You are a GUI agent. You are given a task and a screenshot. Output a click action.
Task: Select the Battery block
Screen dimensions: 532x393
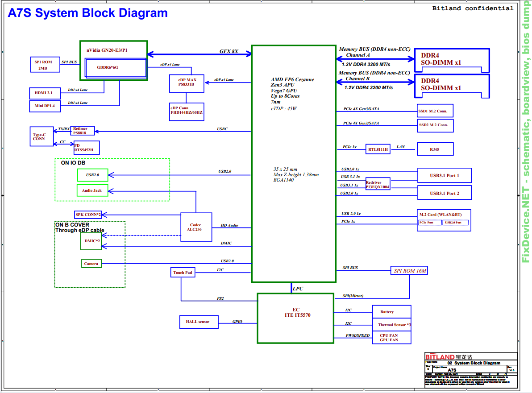[x=391, y=312]
